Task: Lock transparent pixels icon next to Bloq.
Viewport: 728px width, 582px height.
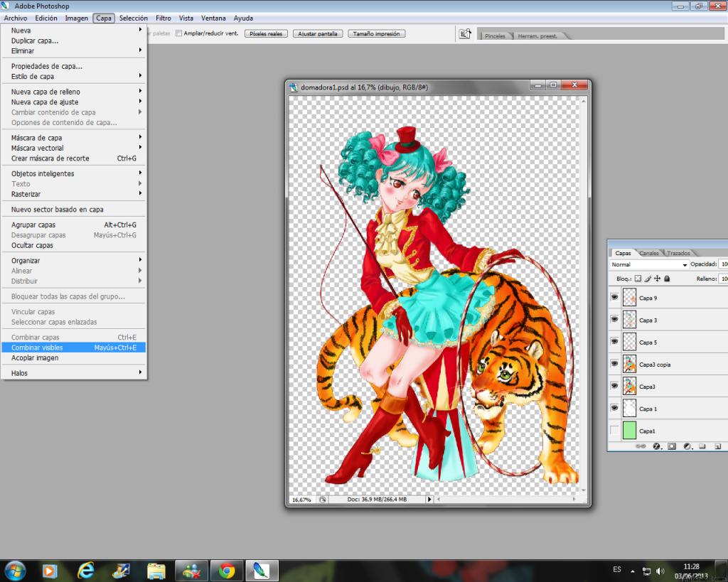Action: [x=638, y=279]
